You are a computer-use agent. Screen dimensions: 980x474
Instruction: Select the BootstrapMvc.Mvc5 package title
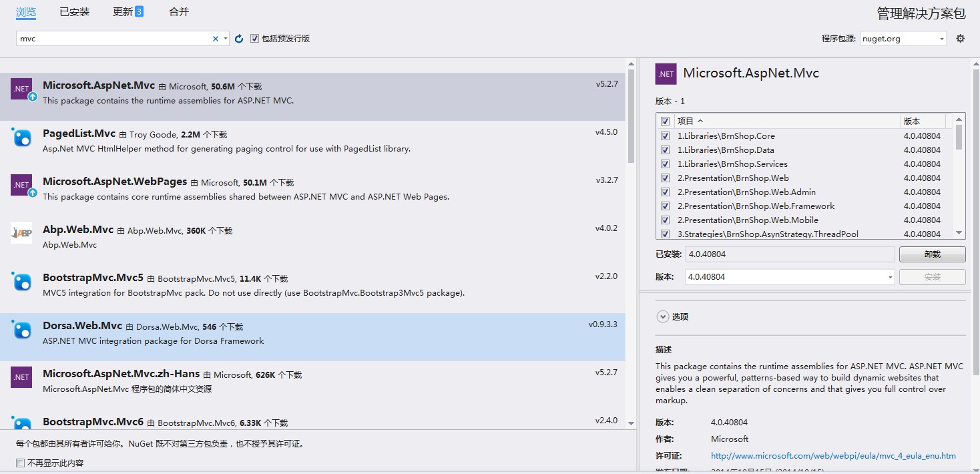click(93, 278)
